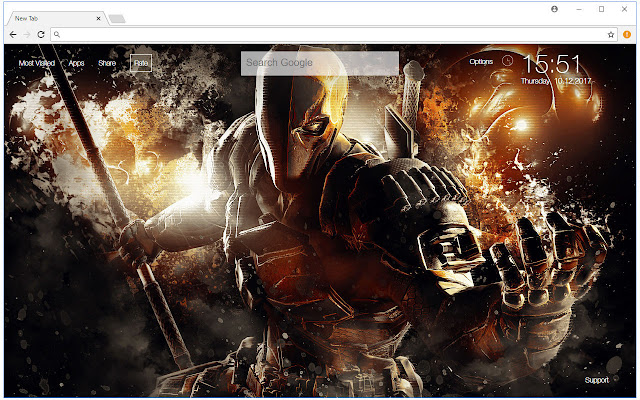
Task: Close the Chrome window
Action: [624, 9]
